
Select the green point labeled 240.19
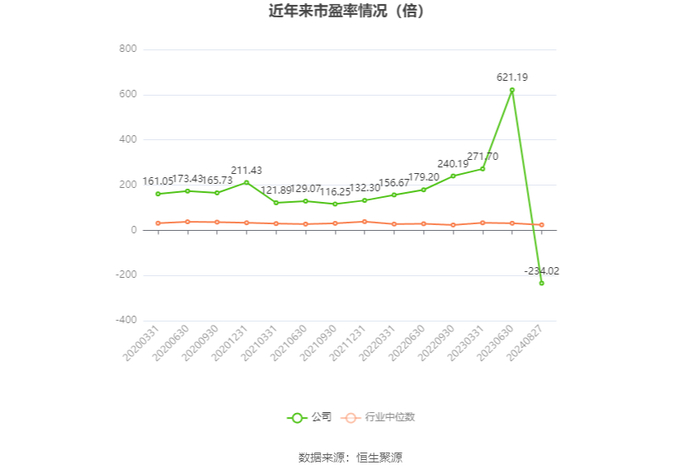click(x=453, y=176)
